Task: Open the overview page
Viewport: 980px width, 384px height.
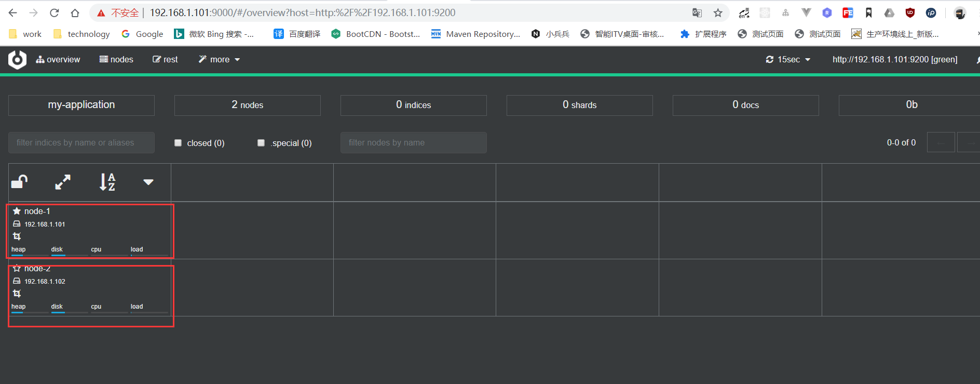Action: pos(58,60)
